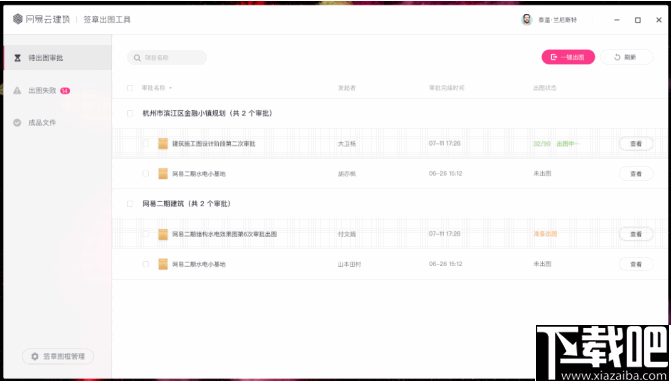671x381 pixels.
Task: Click the orange 准备出图 status
Action: [x=545, y=234]
